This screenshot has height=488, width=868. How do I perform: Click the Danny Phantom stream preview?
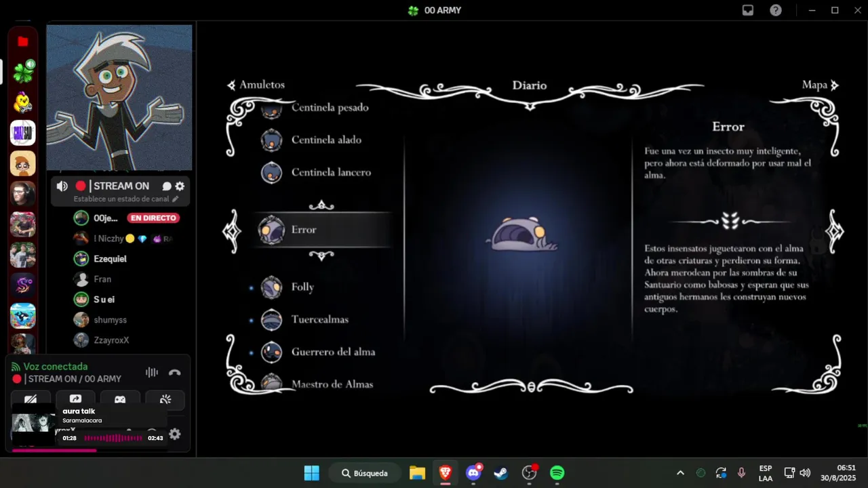pos(119,98)
